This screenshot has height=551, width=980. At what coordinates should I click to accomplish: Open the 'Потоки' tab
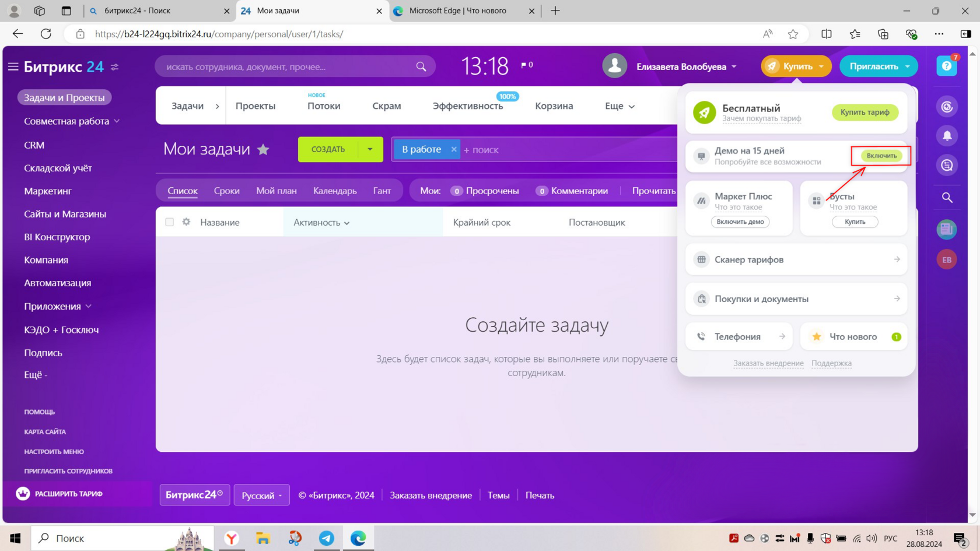point(324,106)
